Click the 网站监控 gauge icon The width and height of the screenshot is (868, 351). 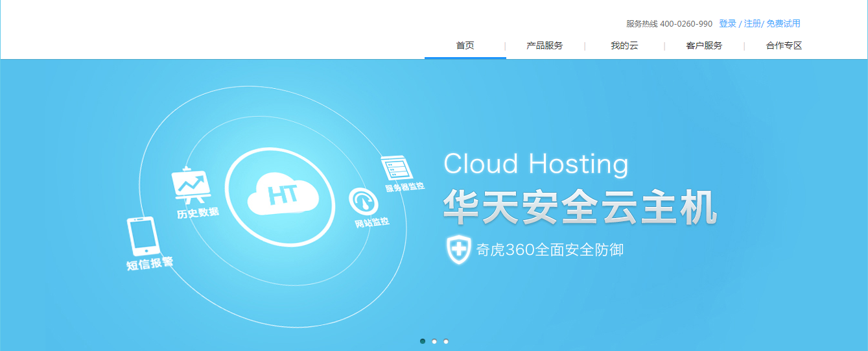click(x=363, y=201)
